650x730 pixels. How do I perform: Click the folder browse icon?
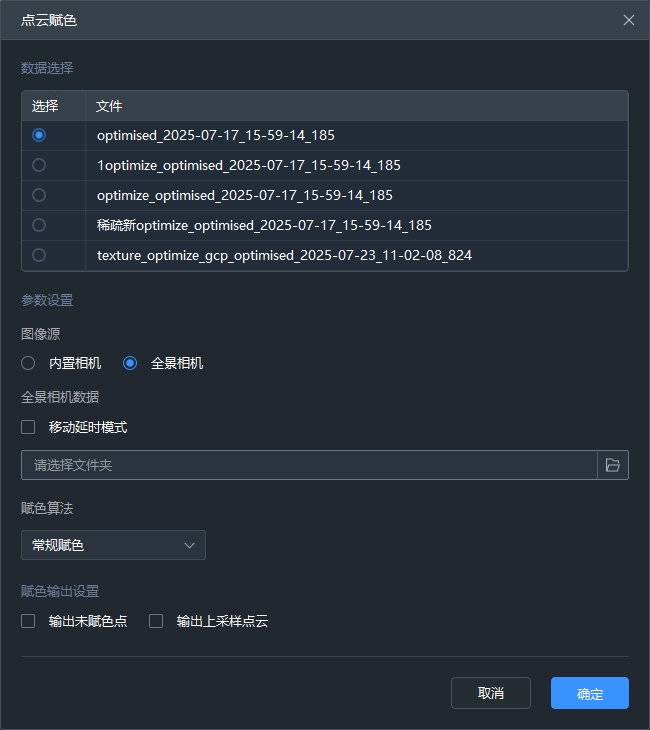click(613, 465)
